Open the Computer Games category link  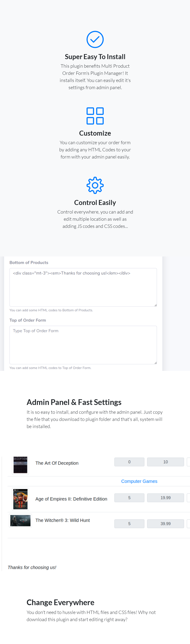pyautogui.click(x=139, y=481)
